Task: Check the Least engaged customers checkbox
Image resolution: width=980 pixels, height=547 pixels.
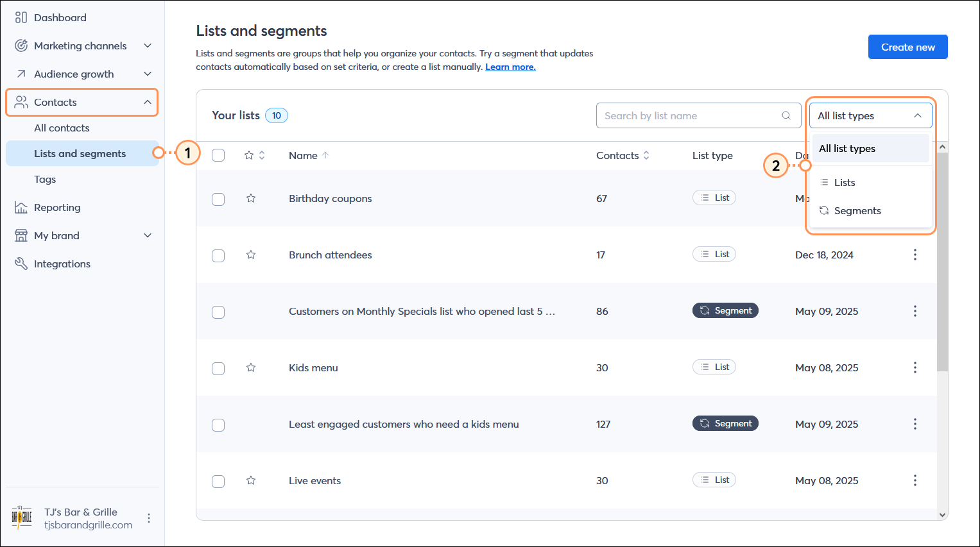Action: (x=218, y=425)
